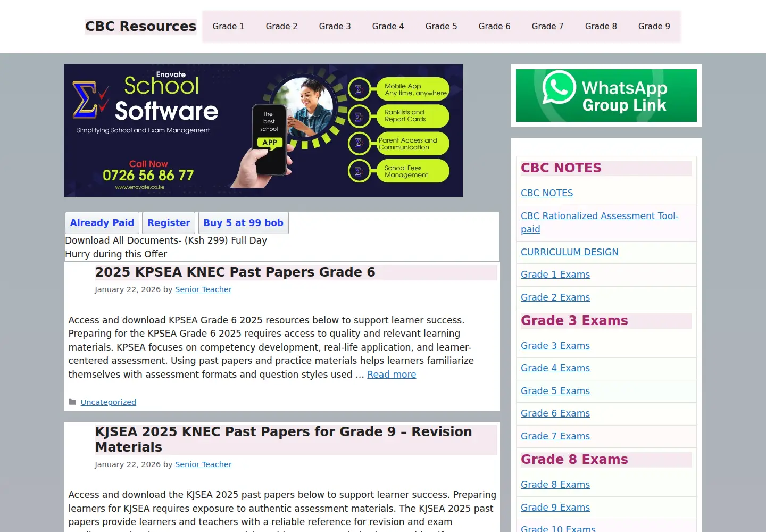Open the Enovate School Software banner
Screen dimensions: 766x532
click(263, 130)
